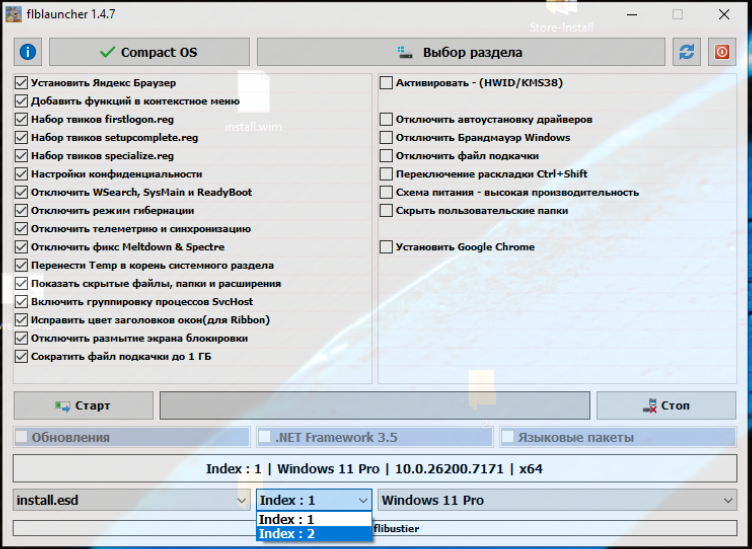
Task: Enable Активировать - (HWID/KMS38) checkbox
Action: (x=386, y=83)
